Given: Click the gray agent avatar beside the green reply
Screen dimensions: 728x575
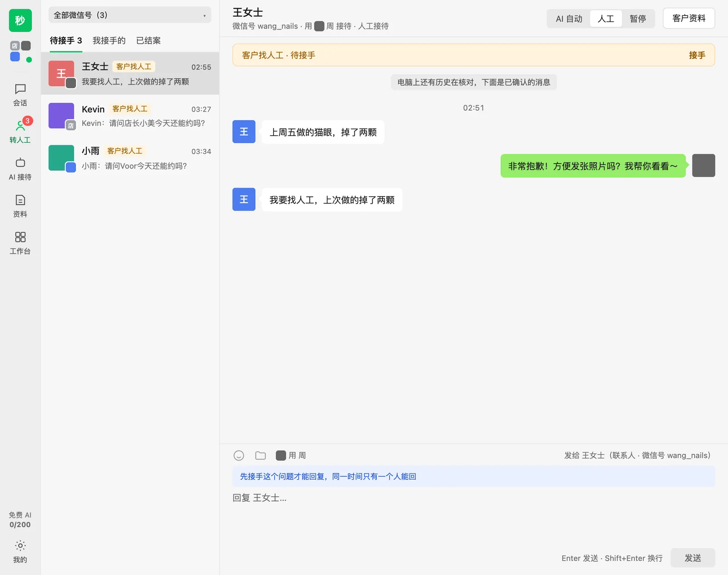Looking at the screenshot, I should pos(703,165).
